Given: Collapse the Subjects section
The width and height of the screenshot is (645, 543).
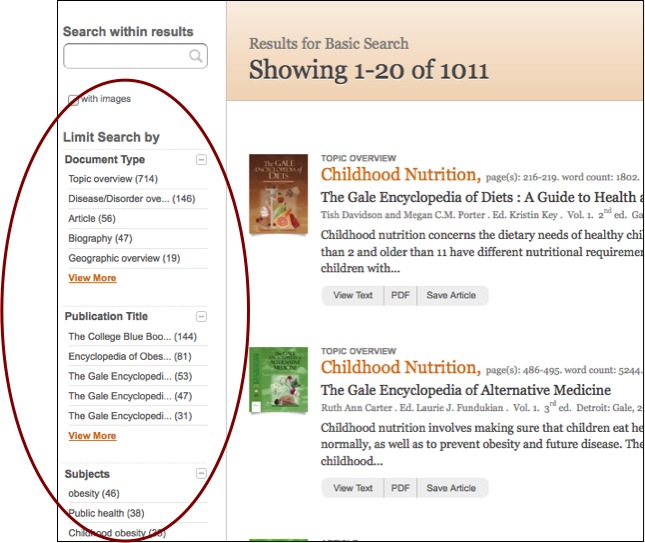Looking at the screenshot, I should click(x=201, y=473).
